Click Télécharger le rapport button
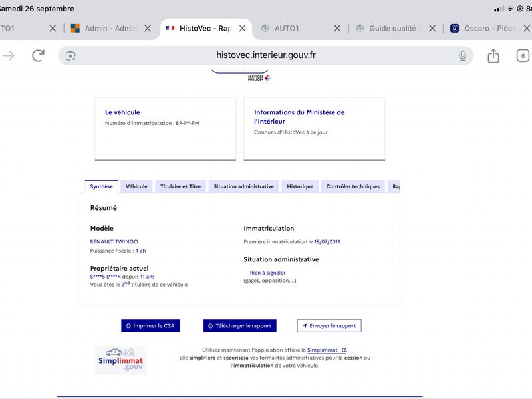 240,326
